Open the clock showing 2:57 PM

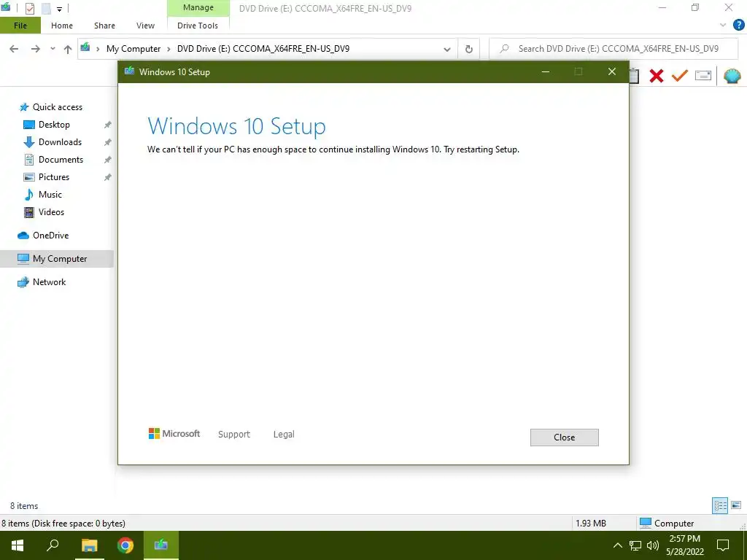pyautogui.click(x=684, y=545)
